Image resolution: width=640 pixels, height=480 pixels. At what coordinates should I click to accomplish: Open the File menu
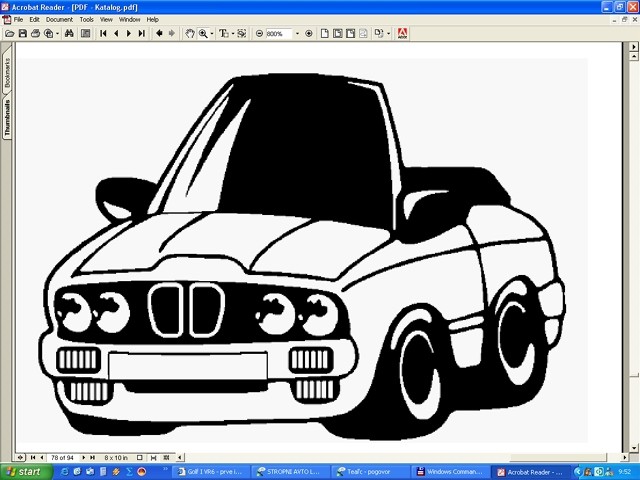pyautogui.click(x=18, y=19)
